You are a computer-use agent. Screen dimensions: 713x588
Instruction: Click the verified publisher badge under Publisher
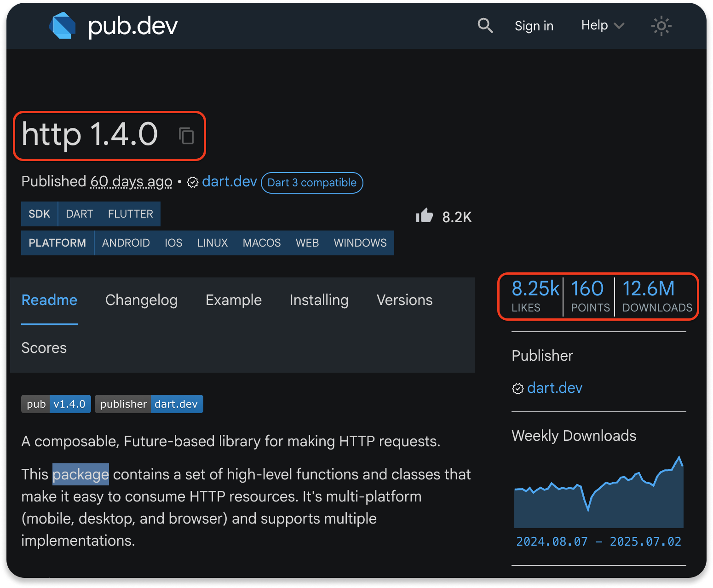[x=518, y=389]
